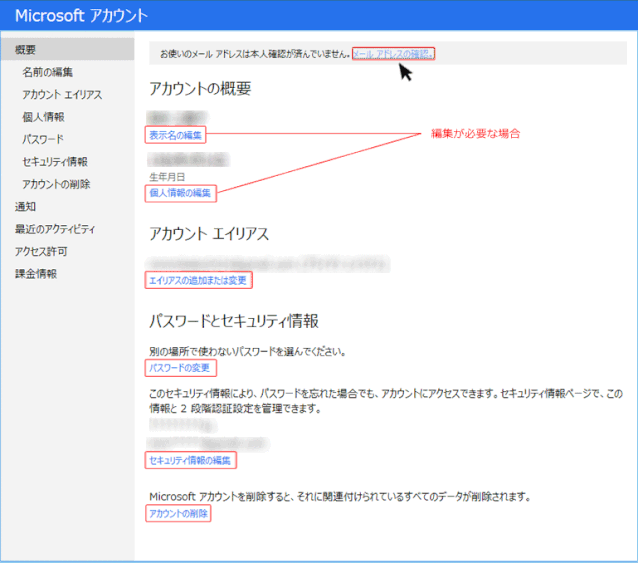The height and width of the screenshot is (563, 638).
Task: Select パスワード in sidebar
Action: [43, 140]
